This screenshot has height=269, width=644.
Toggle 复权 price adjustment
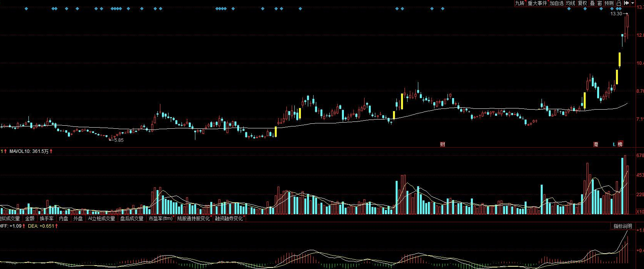point(583,3)
